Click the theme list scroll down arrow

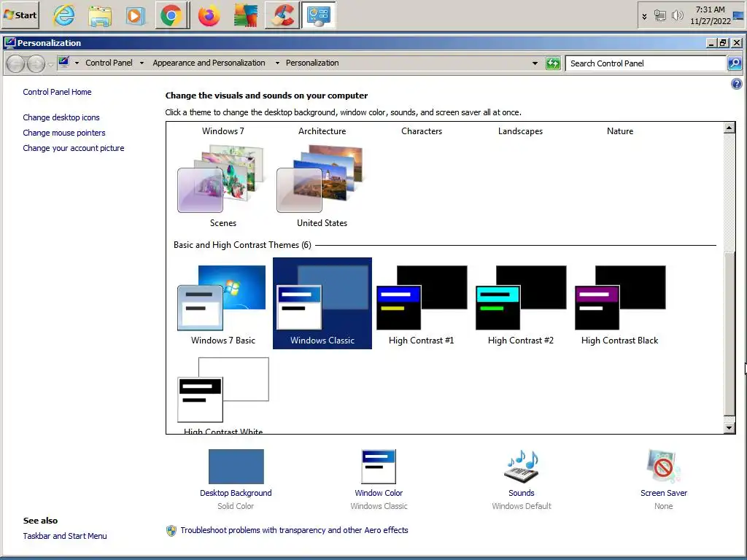tap(729, 427)
